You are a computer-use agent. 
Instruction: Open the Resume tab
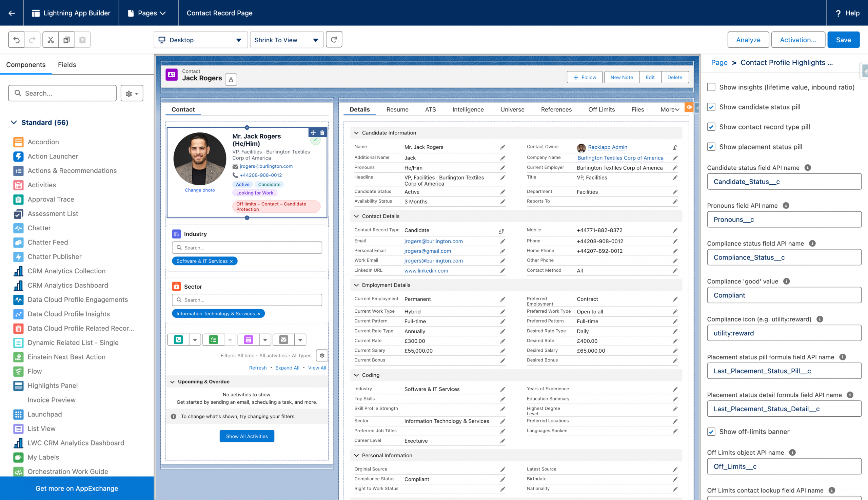(x=397, y=109)
